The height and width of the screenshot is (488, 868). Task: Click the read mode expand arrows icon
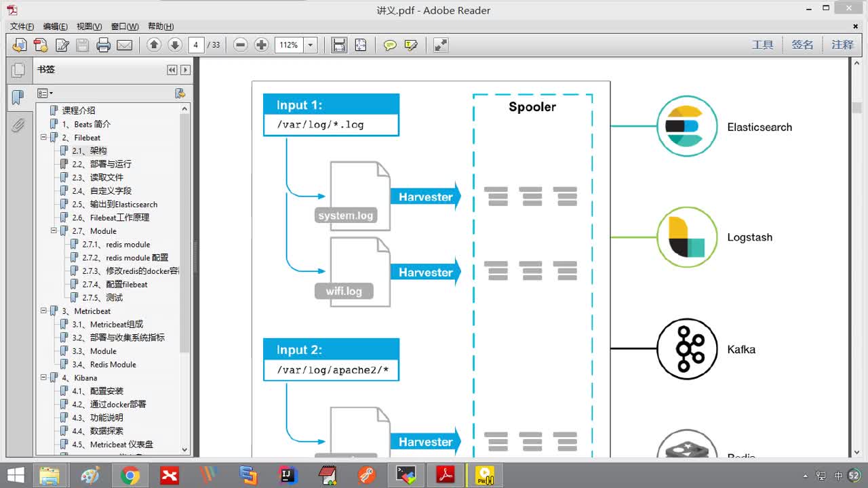(x=441, y=45)
